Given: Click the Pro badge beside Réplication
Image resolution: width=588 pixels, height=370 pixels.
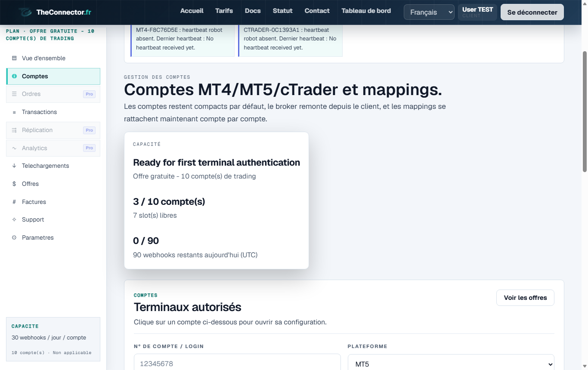Looking at the screenshot, I should 89,130.
